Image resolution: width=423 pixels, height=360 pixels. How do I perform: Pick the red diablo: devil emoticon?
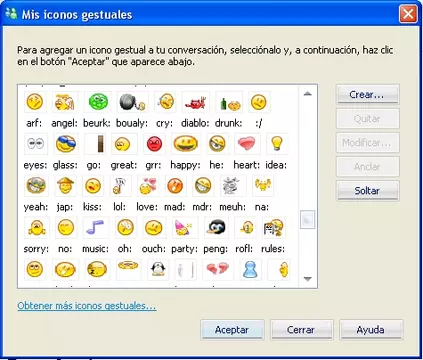196,102
